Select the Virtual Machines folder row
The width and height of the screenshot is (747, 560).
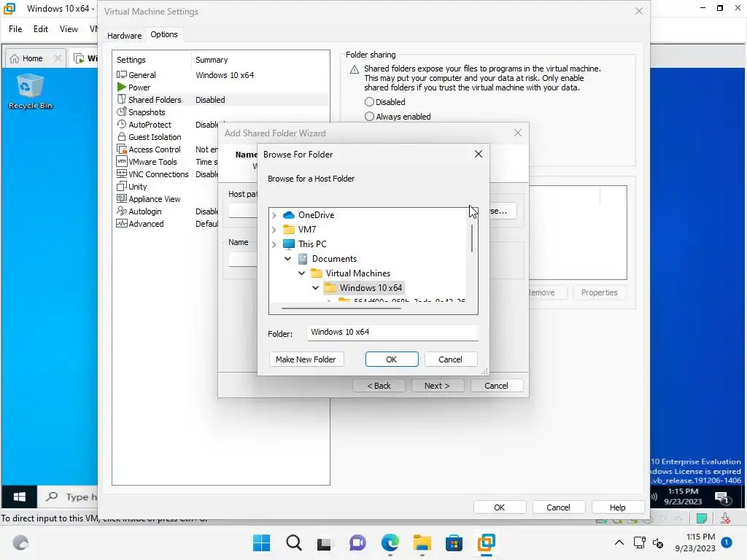[x=358, y=273]
